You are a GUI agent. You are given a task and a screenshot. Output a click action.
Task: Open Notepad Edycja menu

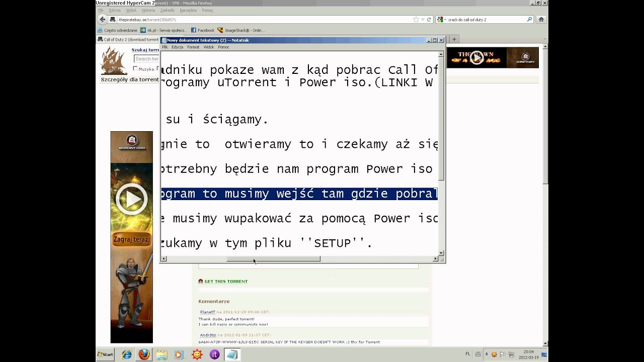pos(177,47)
